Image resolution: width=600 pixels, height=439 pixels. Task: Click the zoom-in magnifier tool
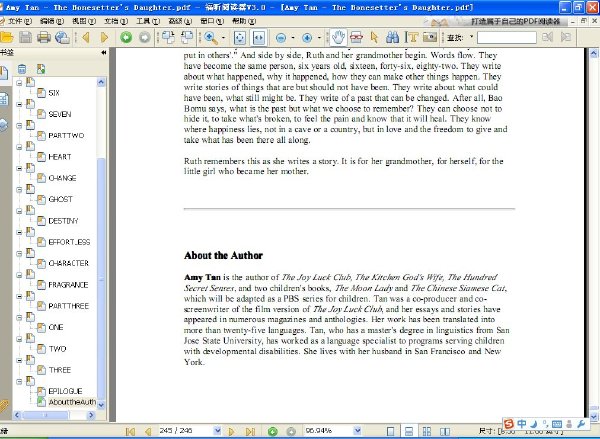[x=210, y=38]
